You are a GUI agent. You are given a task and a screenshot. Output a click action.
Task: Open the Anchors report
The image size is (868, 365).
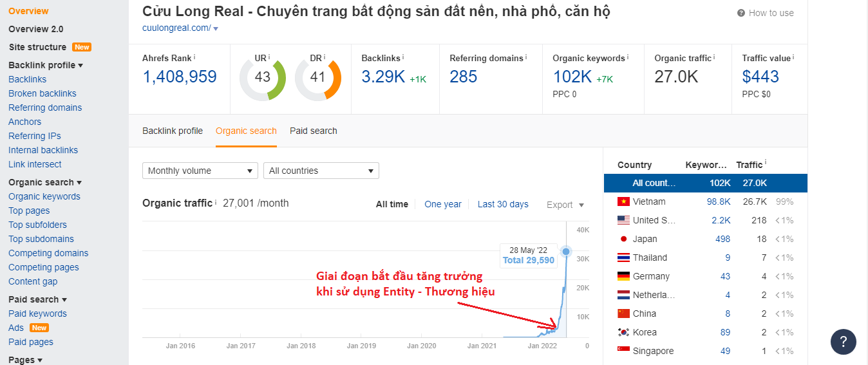[x=24, y=122]
